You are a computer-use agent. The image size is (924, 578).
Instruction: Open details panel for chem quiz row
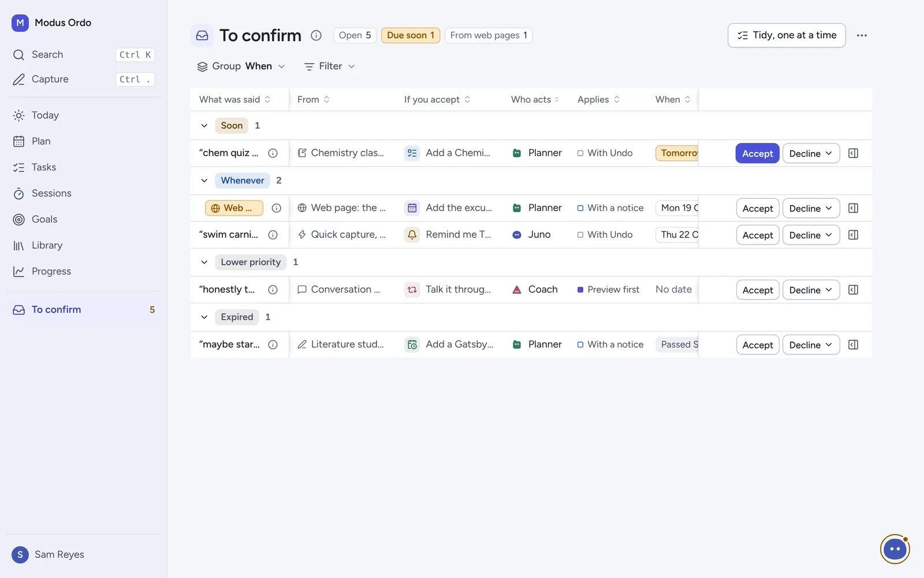coord(853,153)
